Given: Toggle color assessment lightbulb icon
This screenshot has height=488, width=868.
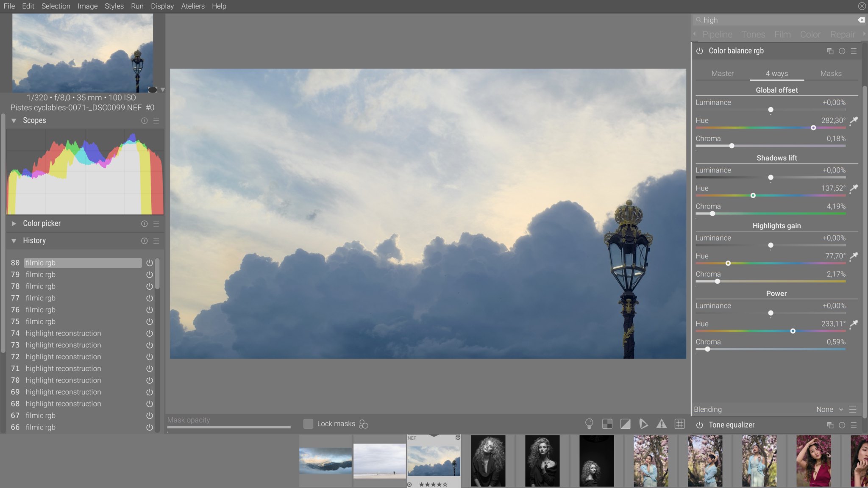Looking at the screenshot, I should coord(589,424).
